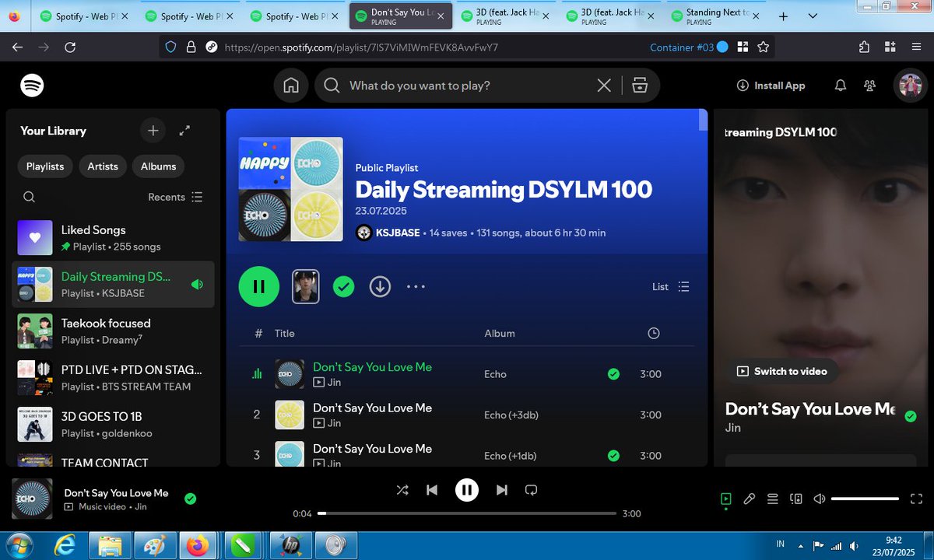934x560 pixels.
Task: List all tabs dropdown arrow in Firefox
Action: [813, 16]
